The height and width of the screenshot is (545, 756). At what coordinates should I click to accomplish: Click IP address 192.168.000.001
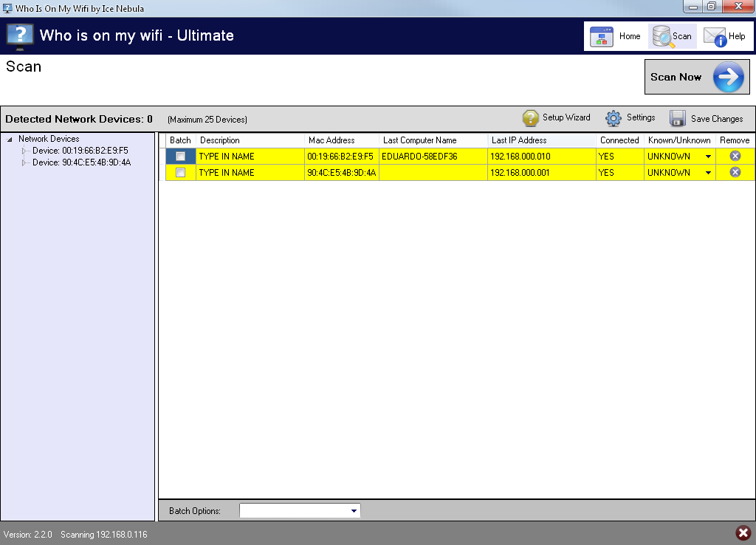[x=520, y=173]
